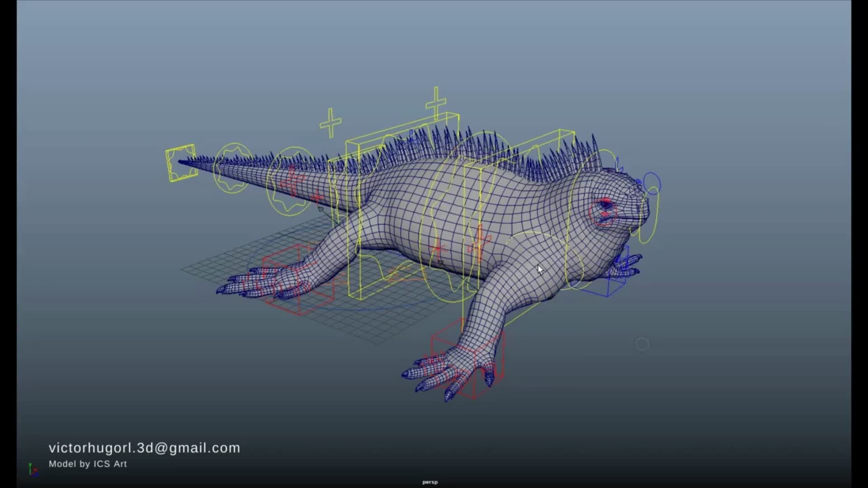The width and height of the screenshot is (868, 488).
Task: Click the Model by ICS Art credit text
Action: coord(88,464)
